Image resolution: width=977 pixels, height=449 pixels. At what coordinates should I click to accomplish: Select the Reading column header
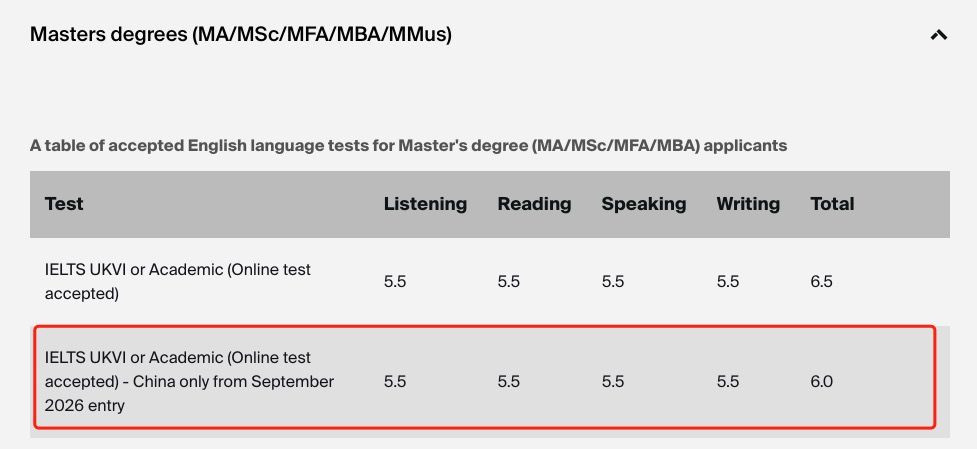coord(534,204)
